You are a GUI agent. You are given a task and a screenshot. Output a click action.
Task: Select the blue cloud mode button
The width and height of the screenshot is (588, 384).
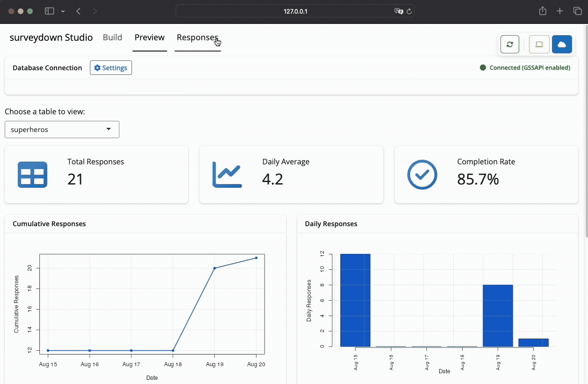[562, 44]
